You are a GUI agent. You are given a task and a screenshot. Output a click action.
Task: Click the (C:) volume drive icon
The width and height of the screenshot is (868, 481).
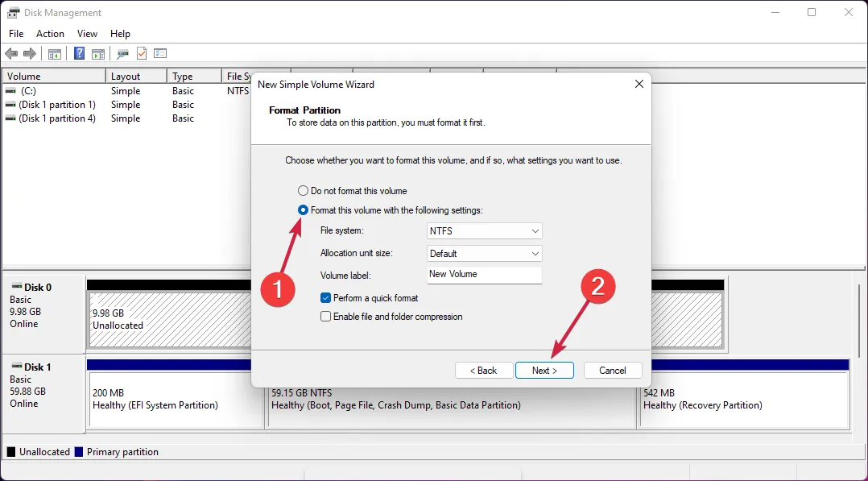click(10, 91)
